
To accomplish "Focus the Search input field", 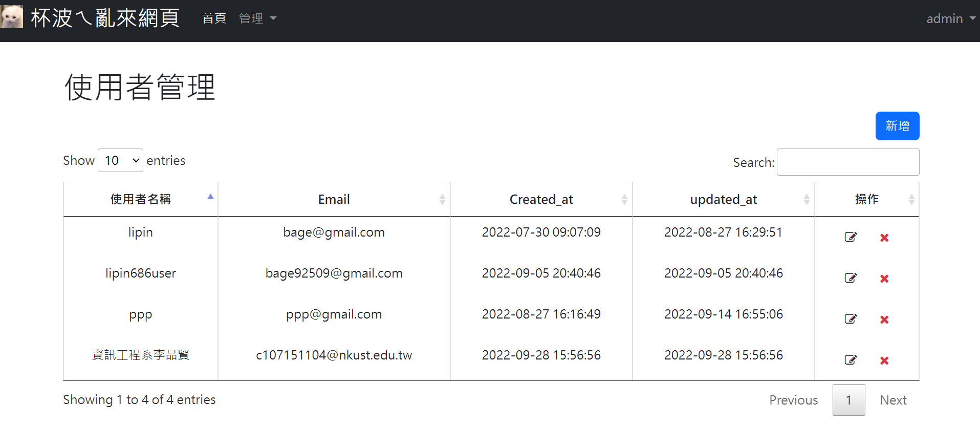I will click(x=848, y=162).
